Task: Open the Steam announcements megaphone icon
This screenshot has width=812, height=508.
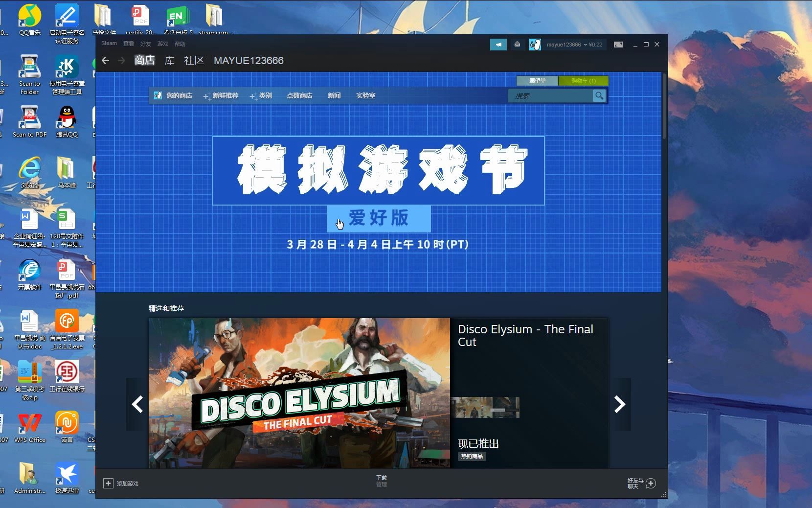Action: (x=498, y=45)
